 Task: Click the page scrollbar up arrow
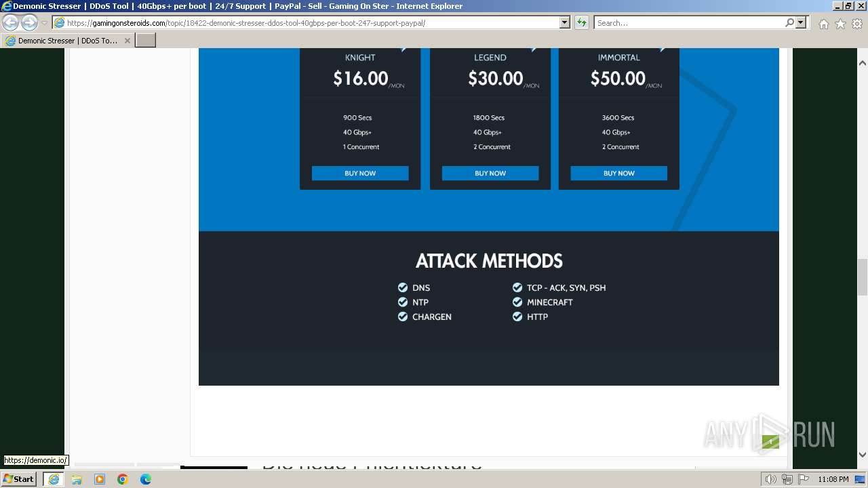(x=863, y=63)
